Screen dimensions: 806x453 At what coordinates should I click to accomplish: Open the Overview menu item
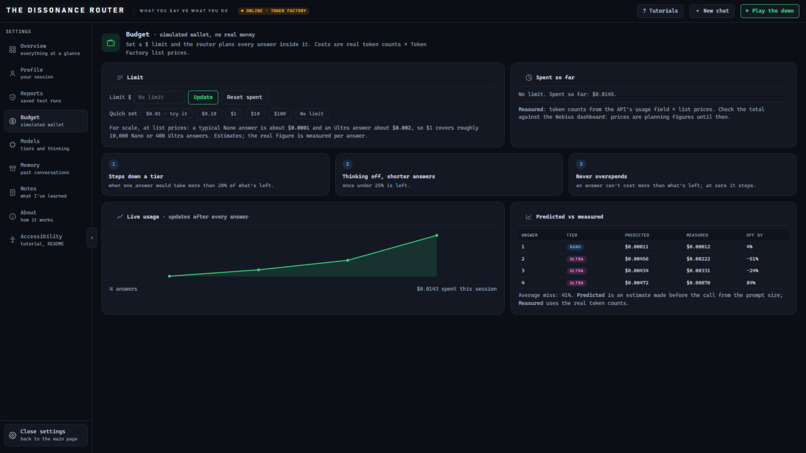coord(46,50)
